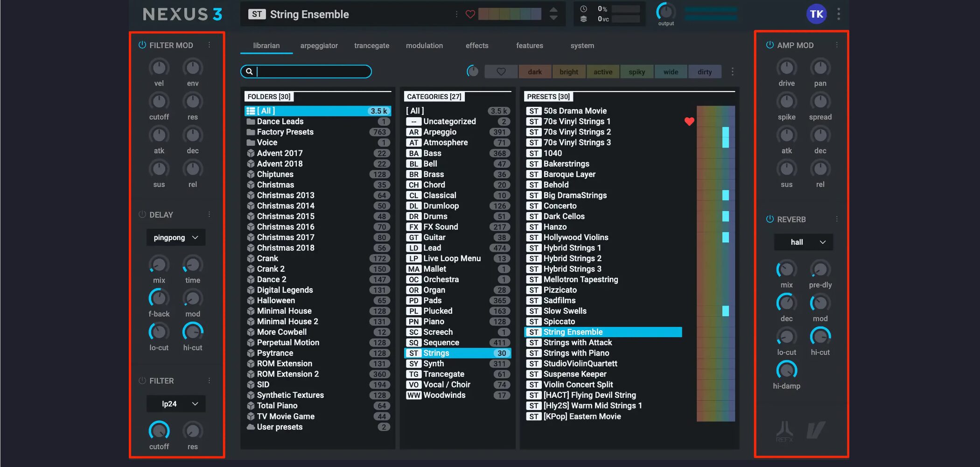The width and height of the screenshot is (980, 467).
Task: Select the next preset with down arrow
Action: (553, 18)
